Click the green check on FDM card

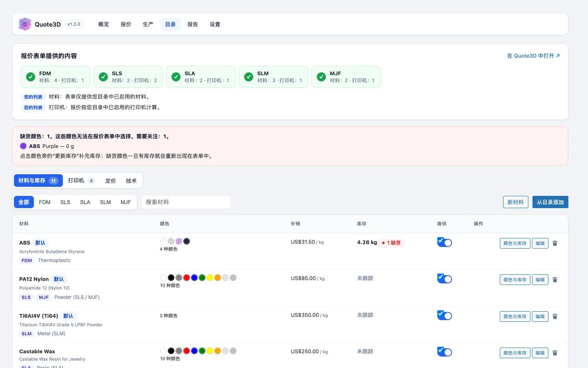click(31, 77)
